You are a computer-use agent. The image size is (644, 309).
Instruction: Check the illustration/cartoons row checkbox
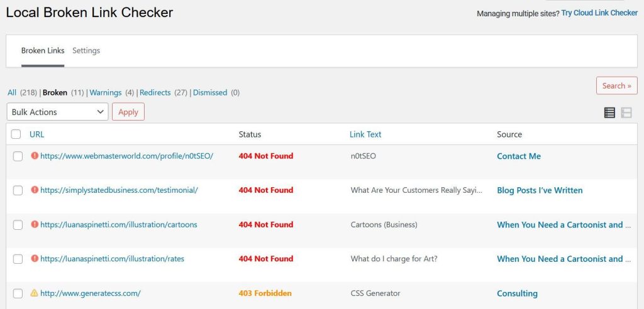tap(18, 225)
